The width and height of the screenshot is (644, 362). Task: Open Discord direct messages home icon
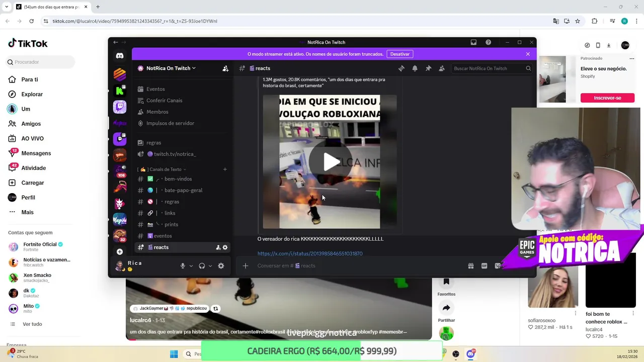pyautogui.click(x=120, y=56)
